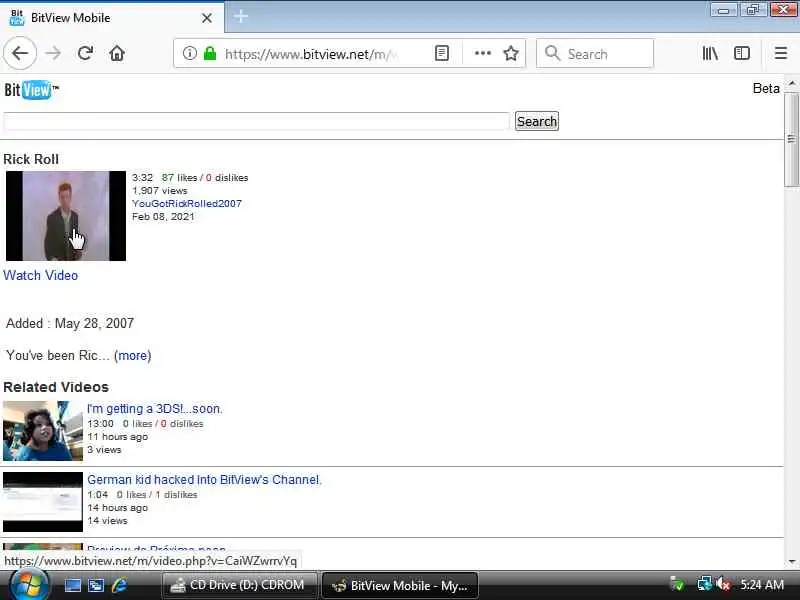Click Switch between windows quick launch icon
Viewport: 800px width, 600px height.
tap(95, 585)
